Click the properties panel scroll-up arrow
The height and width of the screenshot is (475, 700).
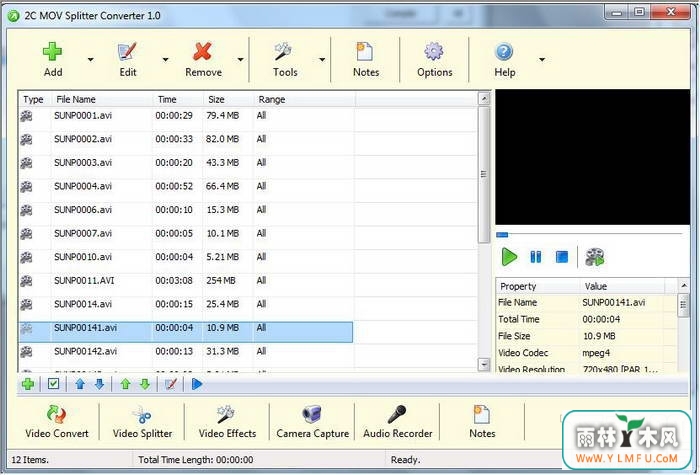[683, 286]
